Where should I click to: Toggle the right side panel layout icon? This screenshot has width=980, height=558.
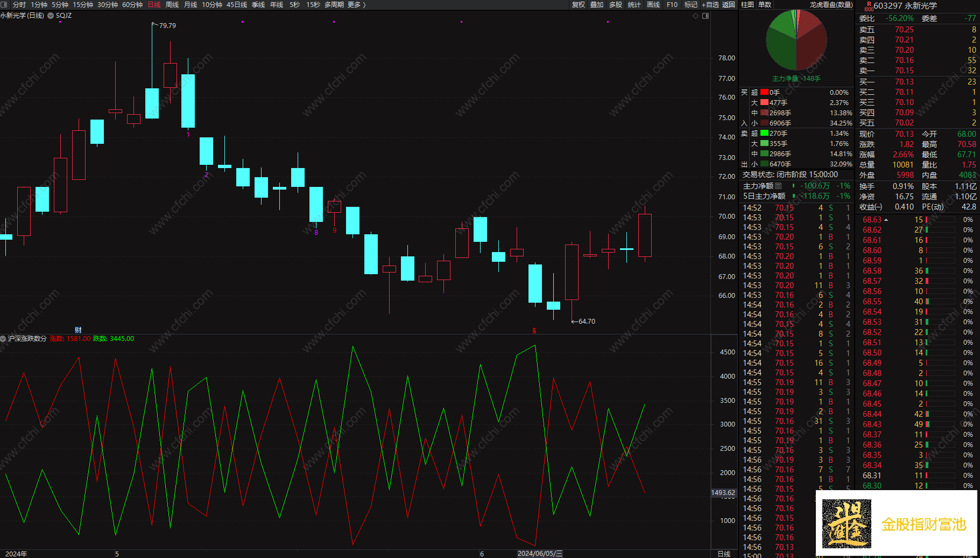pyautogui.click(x=706, y=16)
